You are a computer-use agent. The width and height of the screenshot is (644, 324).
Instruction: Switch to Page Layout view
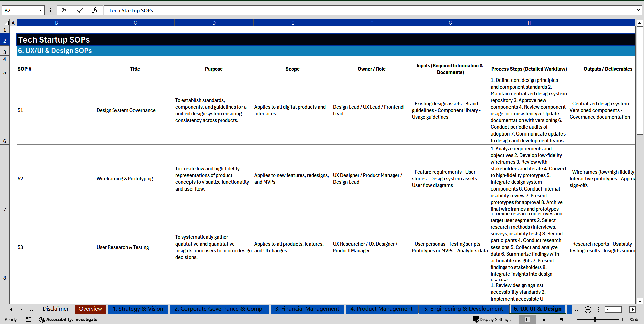[x=544, y=319]
